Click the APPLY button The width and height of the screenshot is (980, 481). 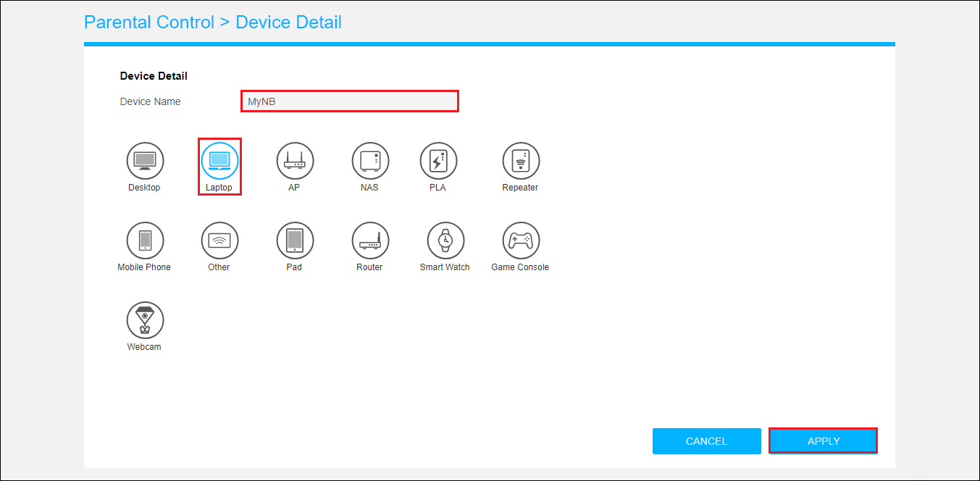tap(824, 441)
